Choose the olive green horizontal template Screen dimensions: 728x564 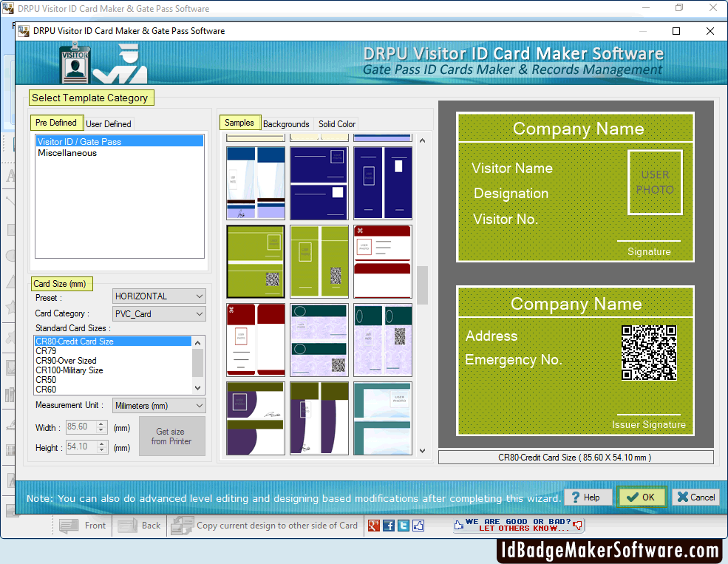point(256,262)
